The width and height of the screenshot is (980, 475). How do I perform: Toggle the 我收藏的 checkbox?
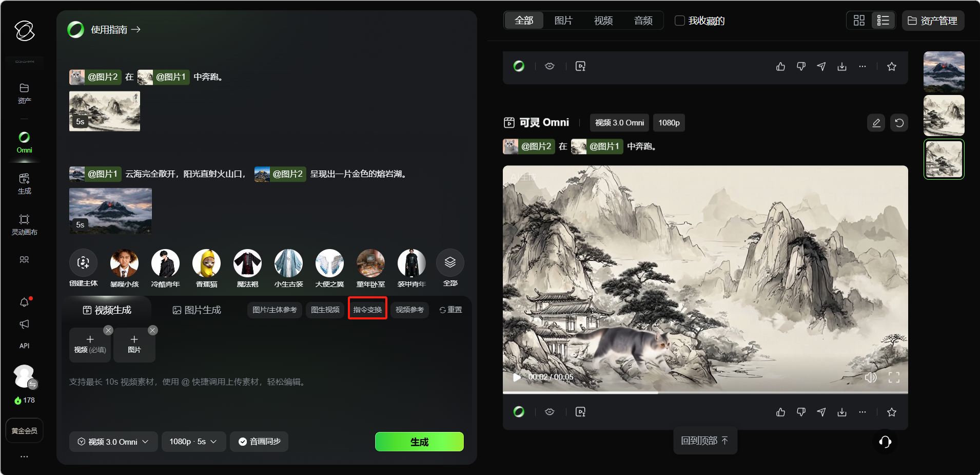coord(680,21)
